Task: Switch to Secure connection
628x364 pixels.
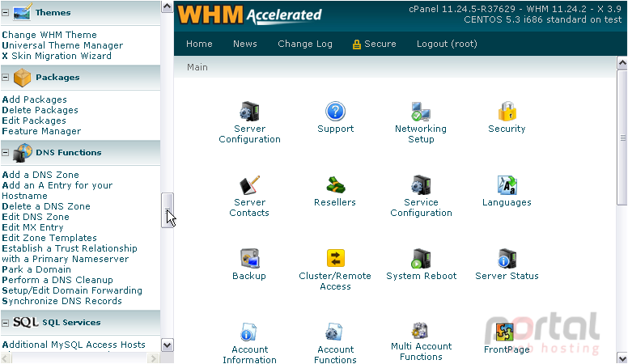Action: point(375,44)
